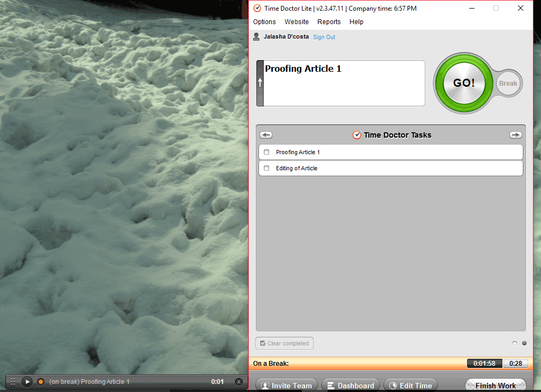Select the second (filled) page indicator dot
541x392 pixels.
click(x=524, y=343)
